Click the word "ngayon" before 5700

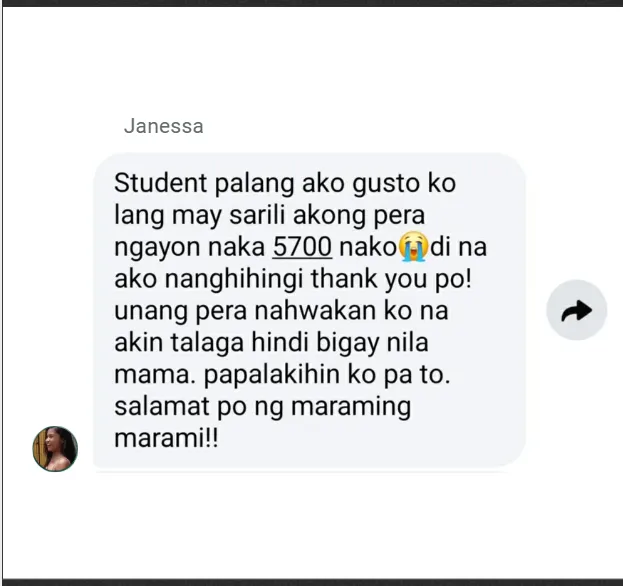coord(158,248)
